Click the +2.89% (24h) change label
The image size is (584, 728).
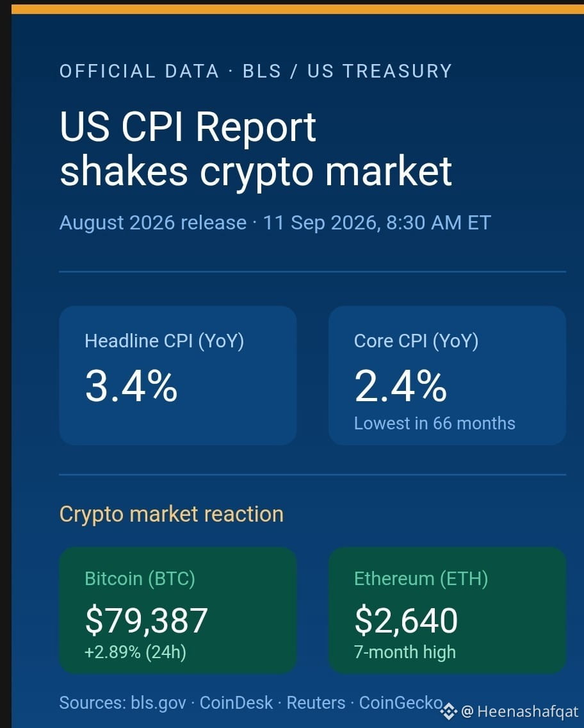click(x=136, y=652)
